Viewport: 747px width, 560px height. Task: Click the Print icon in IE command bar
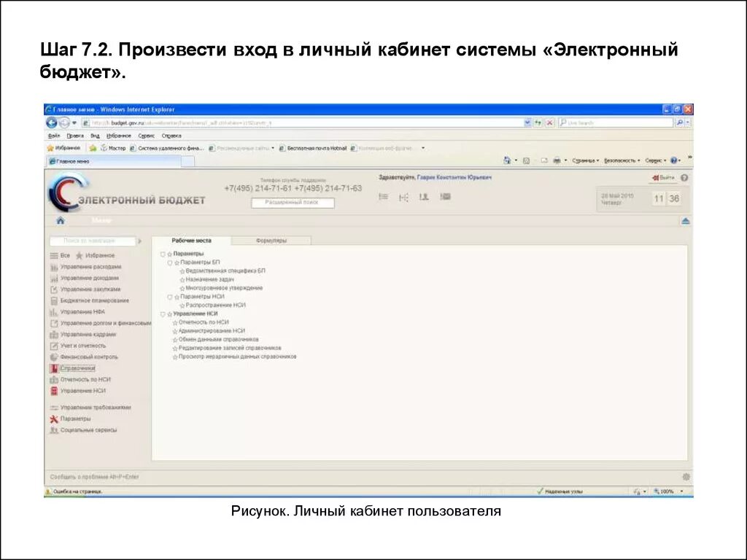tap(557, 160)
